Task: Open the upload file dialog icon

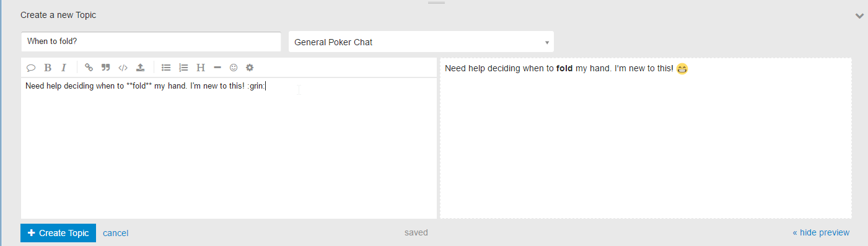Action: pos(141,68)
